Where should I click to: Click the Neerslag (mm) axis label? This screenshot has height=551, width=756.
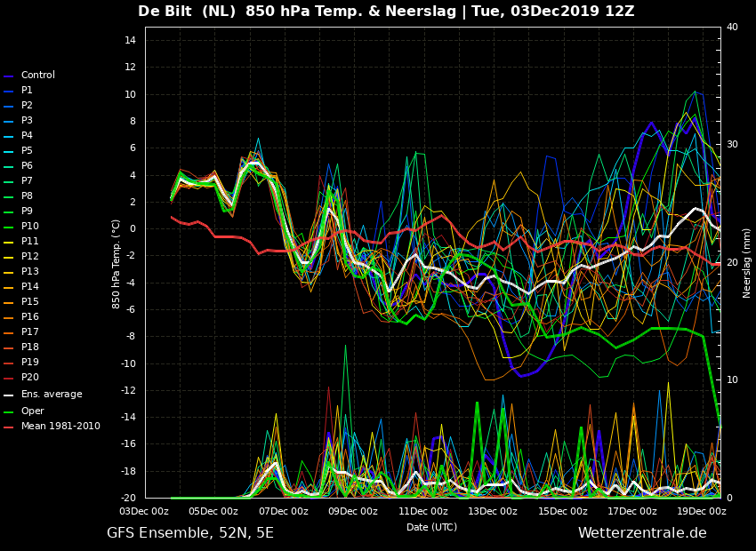pyautogui.click(x=747, y=262)
